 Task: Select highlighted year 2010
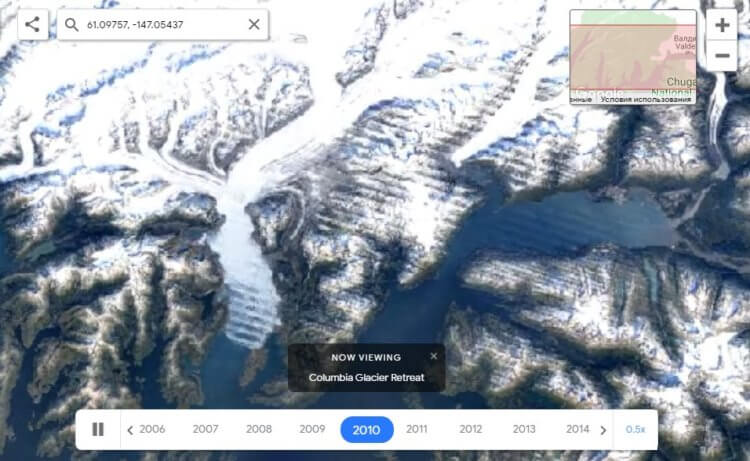pos(367,429)
